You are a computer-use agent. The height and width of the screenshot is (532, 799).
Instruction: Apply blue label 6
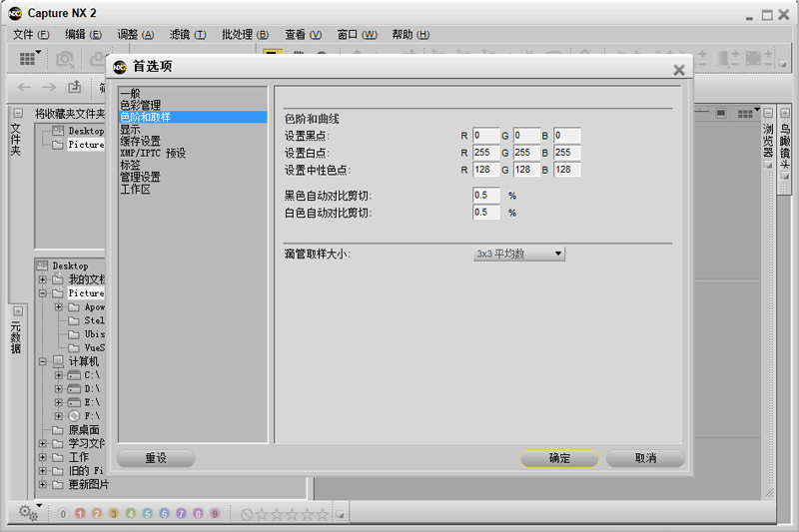164,514
